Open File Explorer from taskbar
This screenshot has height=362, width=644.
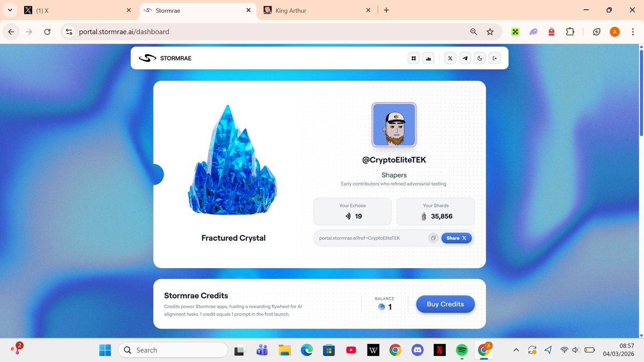tap(284, 350)
